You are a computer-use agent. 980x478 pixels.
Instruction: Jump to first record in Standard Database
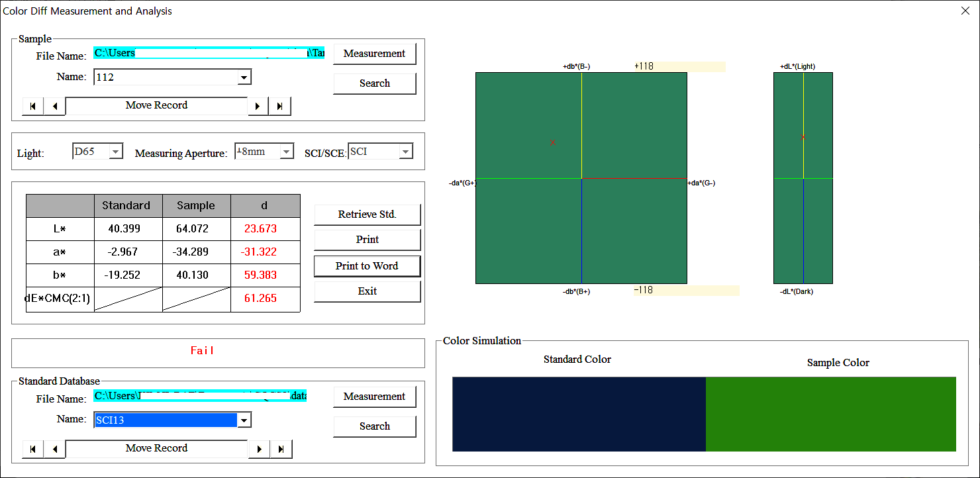coord(32,449)
